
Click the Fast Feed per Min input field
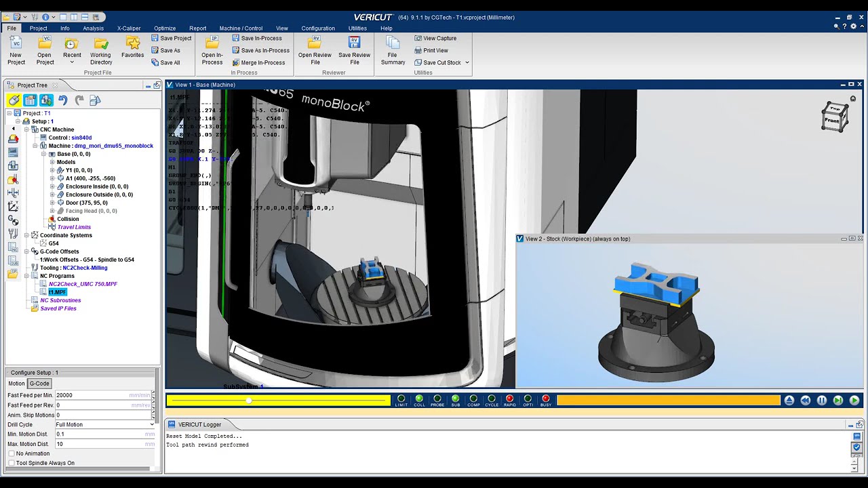104,395
